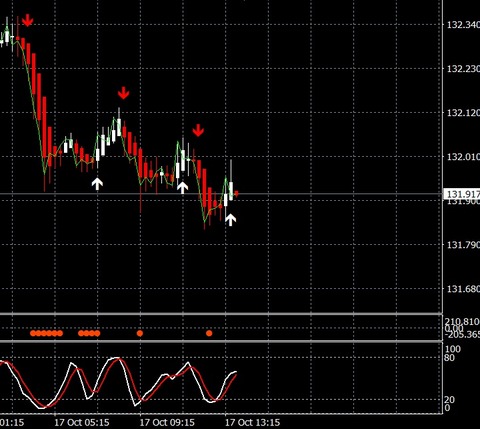The height and width of the screenshot is (429, 480).
Task: Select the last orange dot before 13:15
Action: click(209, 333)
